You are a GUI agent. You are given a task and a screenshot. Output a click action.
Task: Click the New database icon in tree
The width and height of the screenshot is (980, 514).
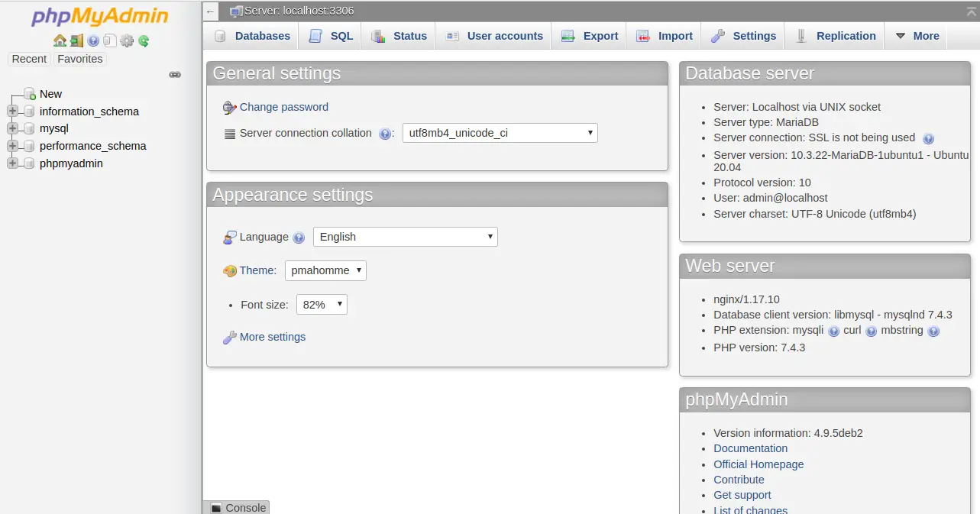coord(30,94)
